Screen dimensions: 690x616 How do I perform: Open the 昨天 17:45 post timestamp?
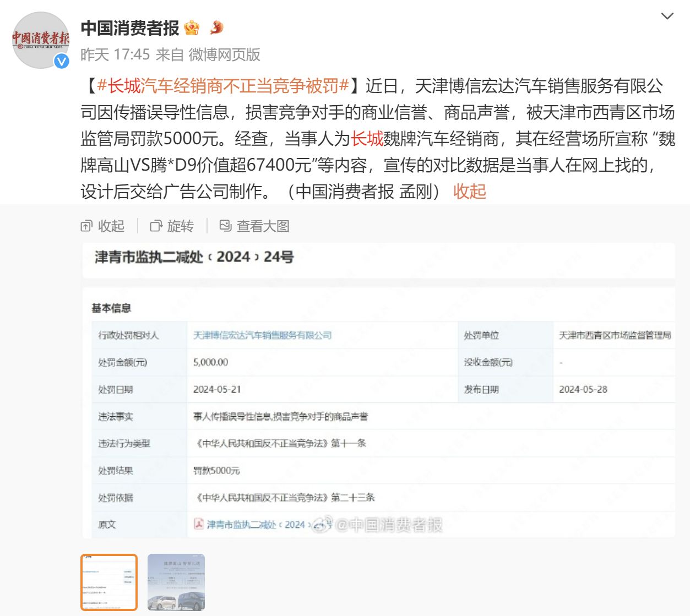115,54
